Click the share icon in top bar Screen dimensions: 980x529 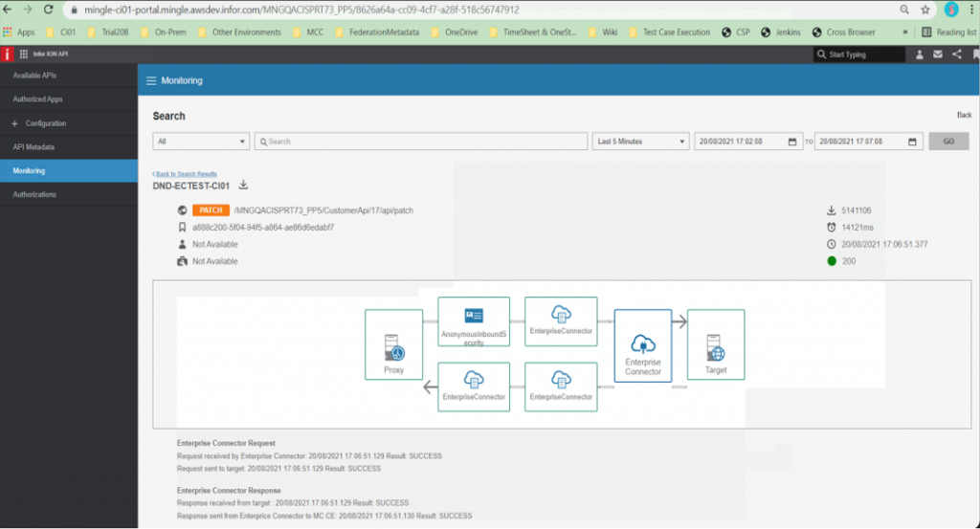(957, 55)
